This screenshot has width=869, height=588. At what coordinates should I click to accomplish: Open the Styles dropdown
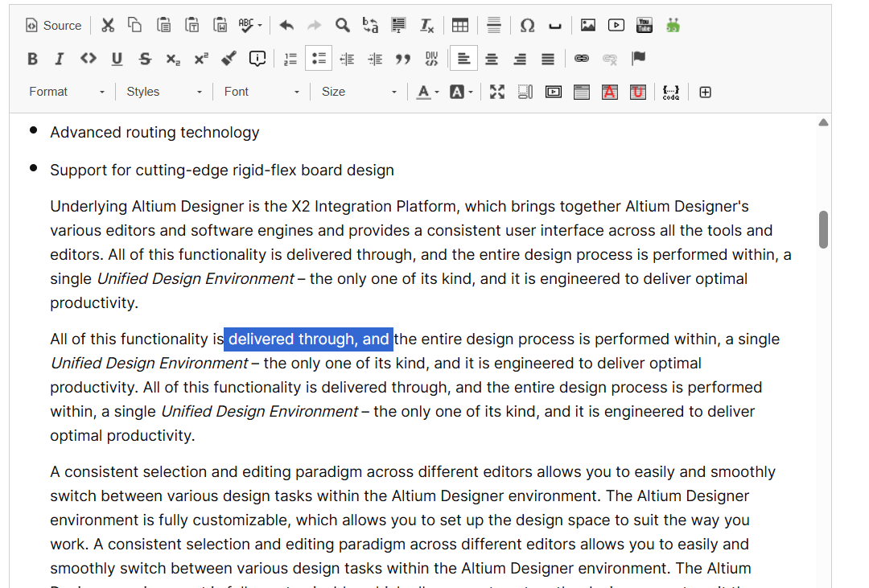[164, 92]
